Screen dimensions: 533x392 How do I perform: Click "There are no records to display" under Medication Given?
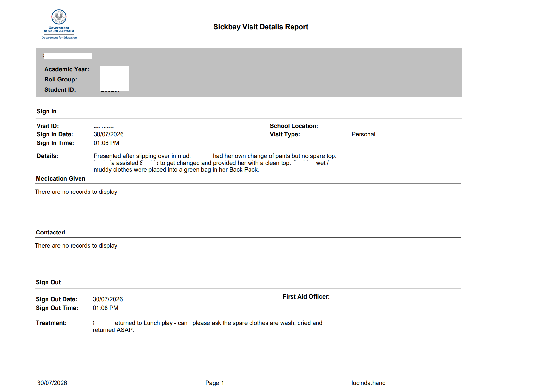[x=76, y=192]
